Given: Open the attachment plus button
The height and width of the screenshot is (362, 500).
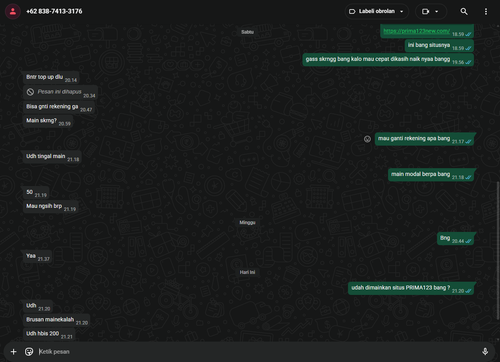Looking at the screenshot, I should click(13, 352).
